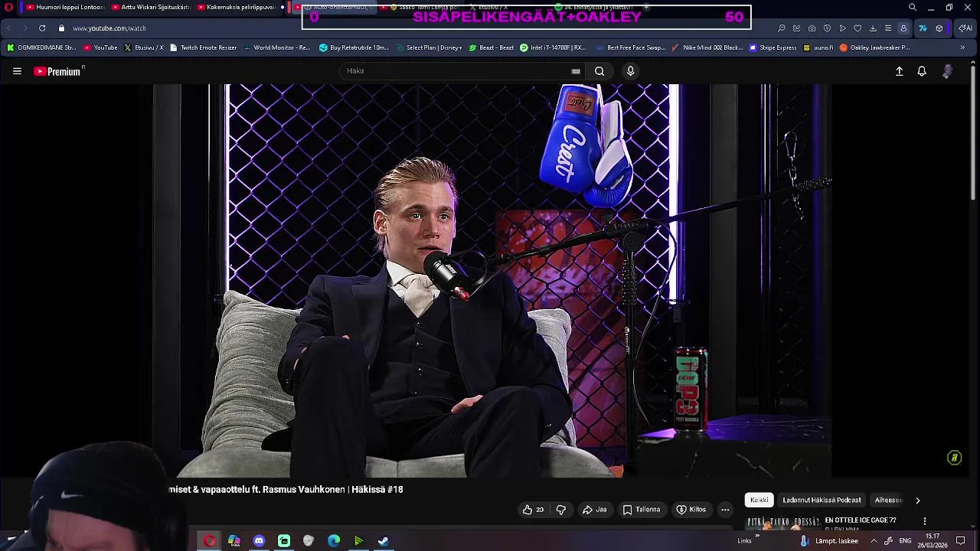This screenshot has height=551, width=980.
Task: Open the extensions cube icon
Action: (x=939, y=28)
